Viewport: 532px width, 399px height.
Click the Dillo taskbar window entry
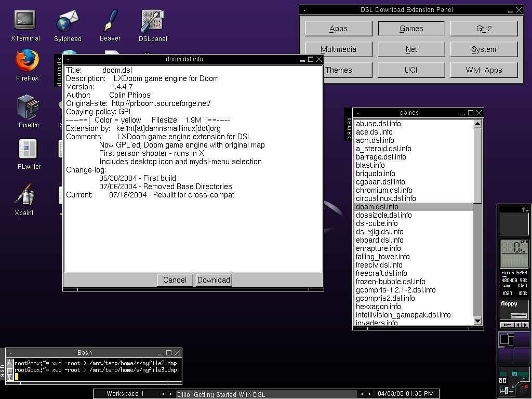267,394
